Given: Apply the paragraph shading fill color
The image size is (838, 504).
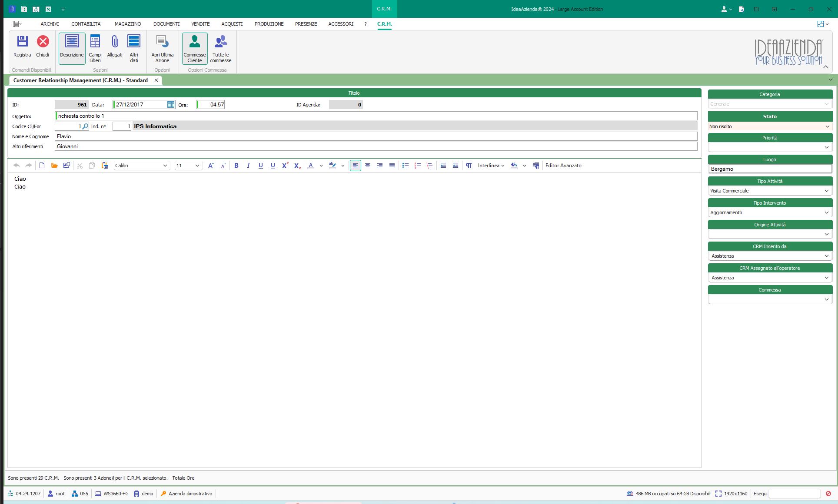Looking at the screenshot, I should (514, 166).
